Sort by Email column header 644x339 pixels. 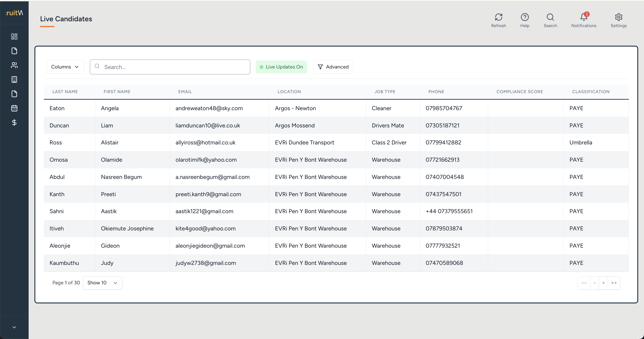pyautogui.click(x=185, y=92)
